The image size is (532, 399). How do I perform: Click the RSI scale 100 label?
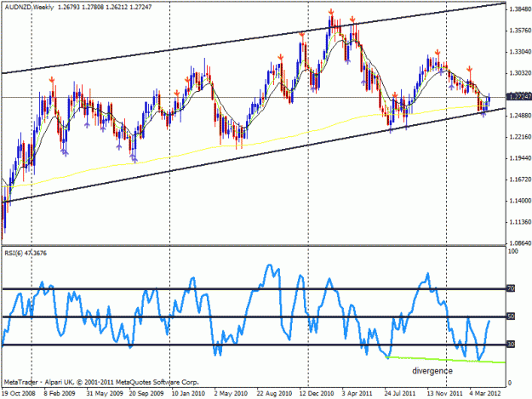click(513, 251)
